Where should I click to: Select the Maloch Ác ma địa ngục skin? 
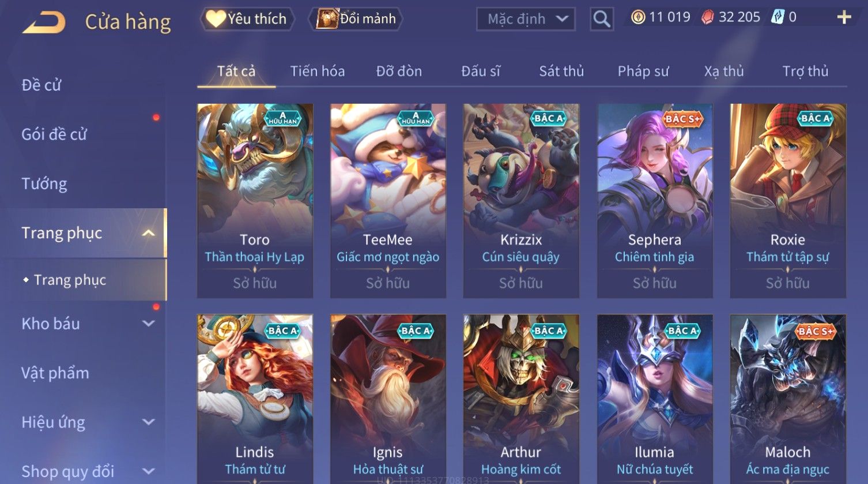pos(787,399)
